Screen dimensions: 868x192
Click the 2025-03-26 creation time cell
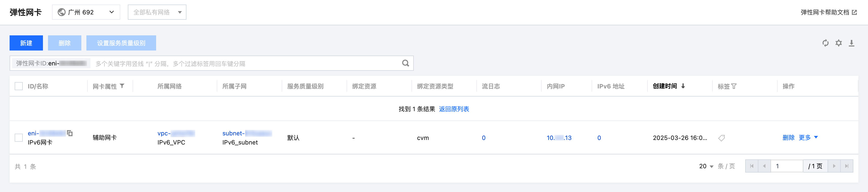click(x=680, y=138)
